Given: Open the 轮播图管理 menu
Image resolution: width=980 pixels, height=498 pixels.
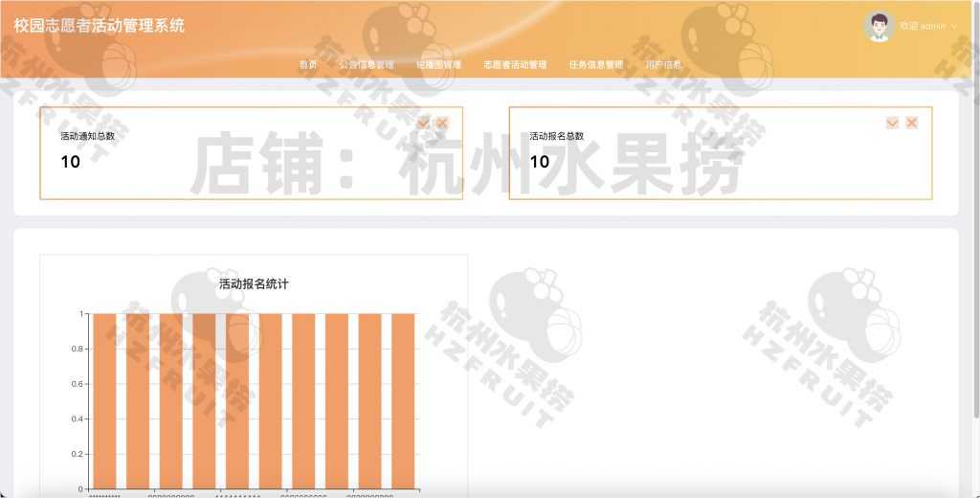Looking at the screenshot, I should point(438,64).
